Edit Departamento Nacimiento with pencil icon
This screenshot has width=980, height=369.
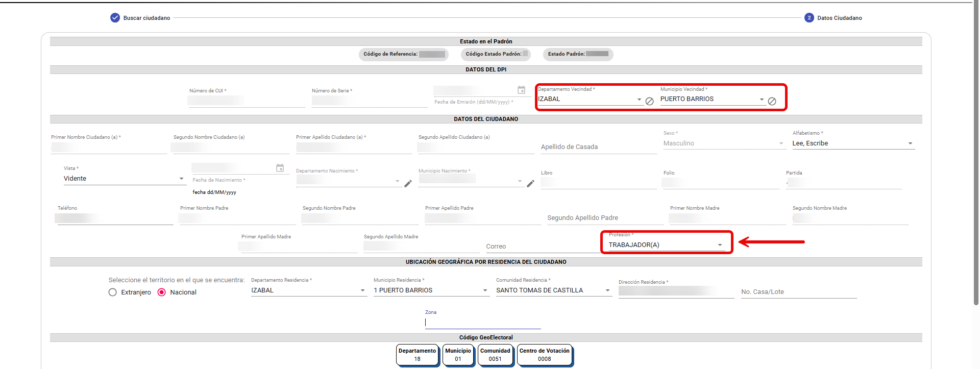(408, 184)
